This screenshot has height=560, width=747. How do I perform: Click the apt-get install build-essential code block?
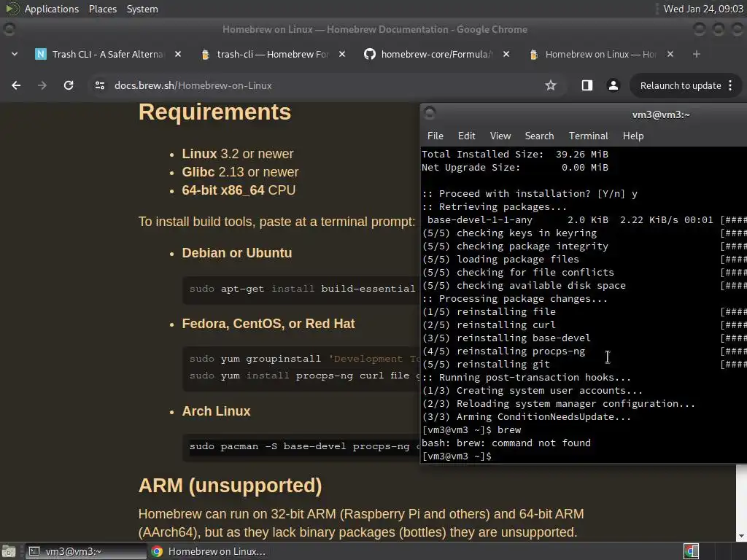301,289
